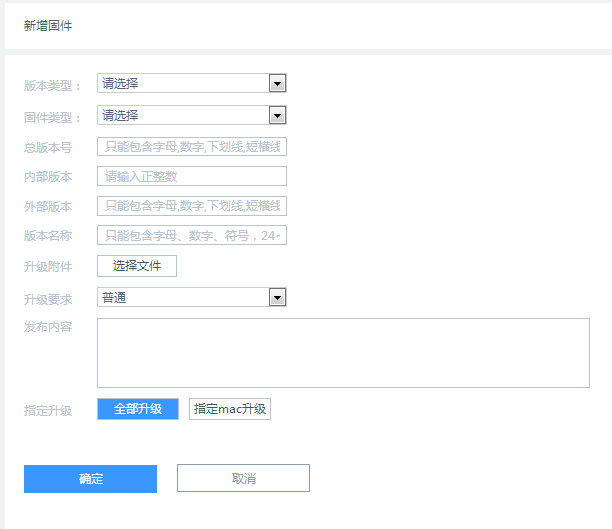Click the 选择文件 upload button
612x529 pixels.
[x=137, y=266]
